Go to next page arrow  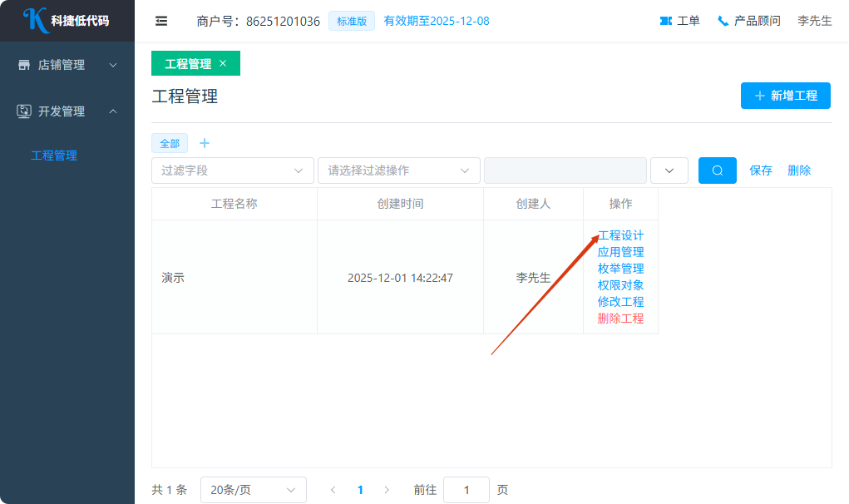point(386,490)
